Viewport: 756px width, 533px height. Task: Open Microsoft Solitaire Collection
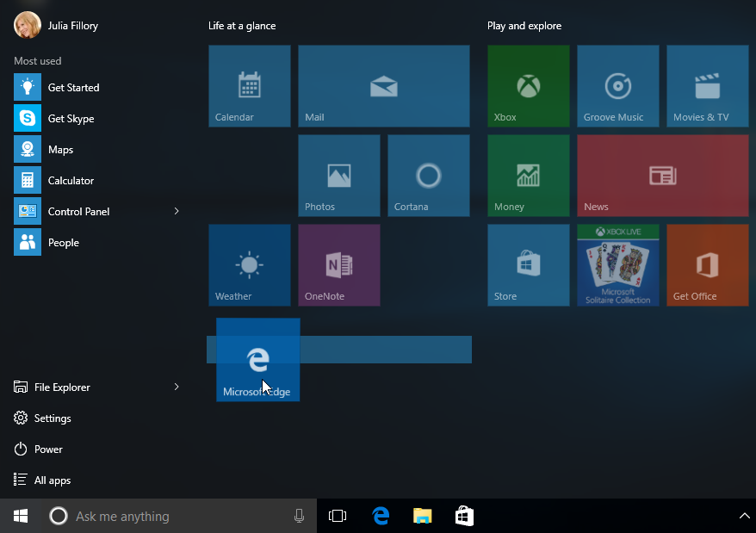(x=617, y=264)
